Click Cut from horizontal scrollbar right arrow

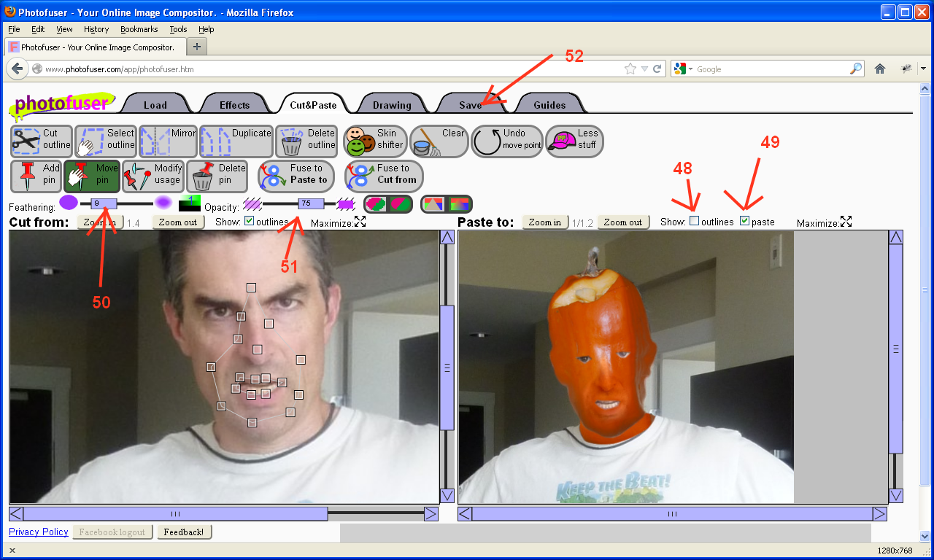pos(431,514)
